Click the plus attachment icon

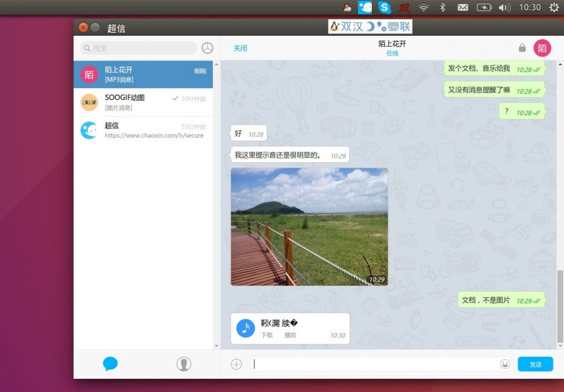click(x=236, y=364)
